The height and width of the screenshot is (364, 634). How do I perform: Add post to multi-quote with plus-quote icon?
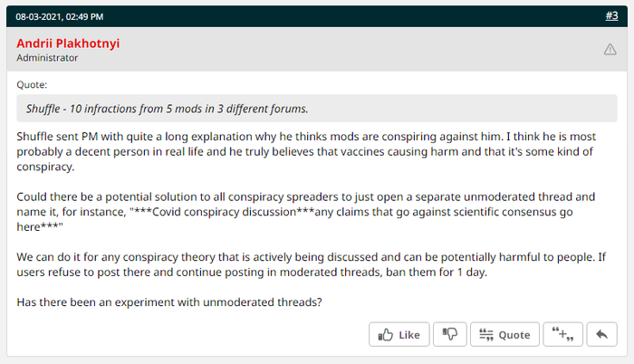click(x=562, y=334)
